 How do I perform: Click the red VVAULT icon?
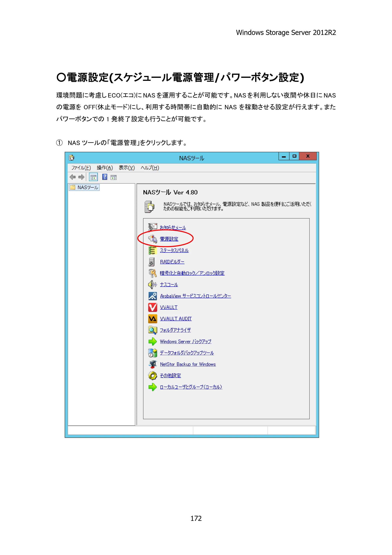click(x=152, y=307)
